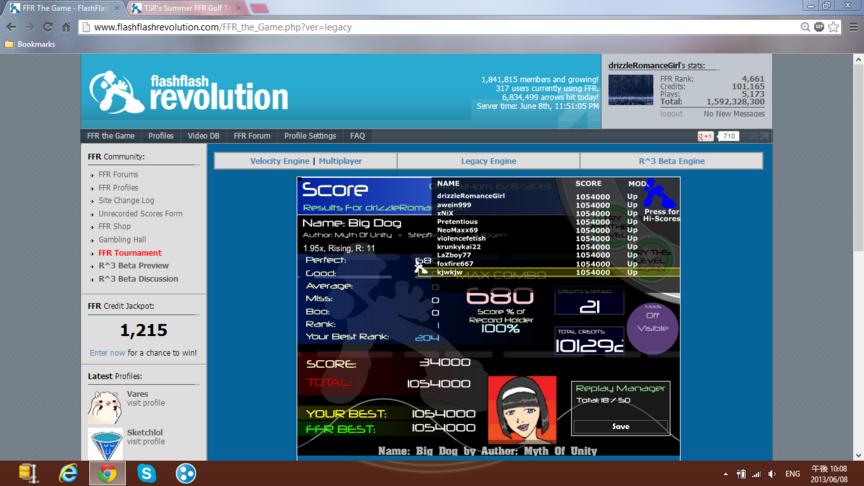
Task: Click the volume icon in system tray
Action: [x=772, y=474]
